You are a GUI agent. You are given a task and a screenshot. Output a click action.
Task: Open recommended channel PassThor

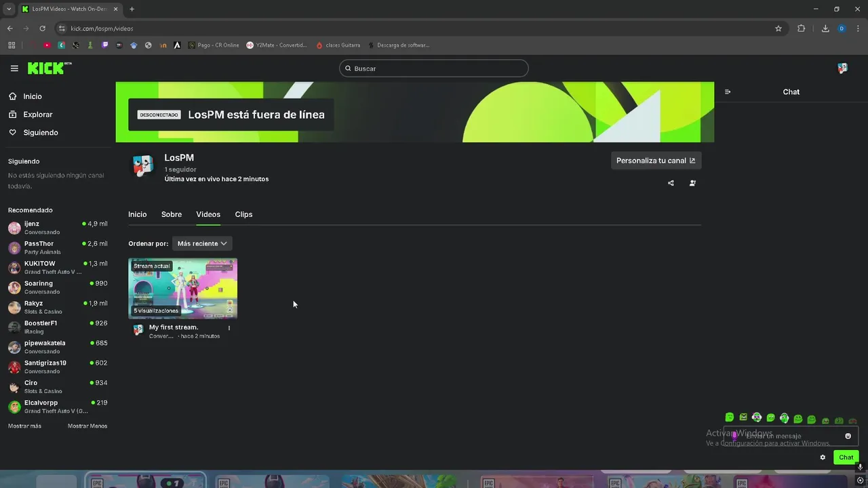pos(58,247)
